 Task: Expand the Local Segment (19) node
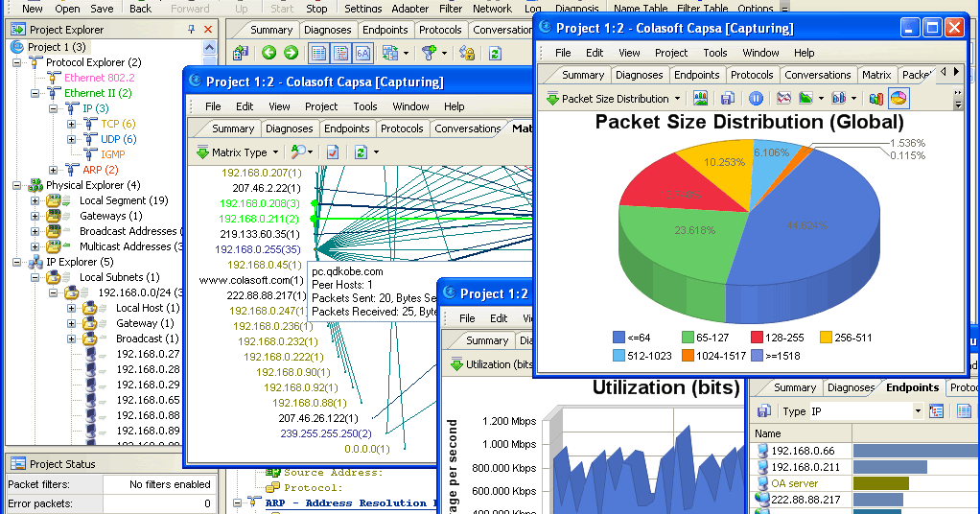pyautogui.click(x=35, y=200)
